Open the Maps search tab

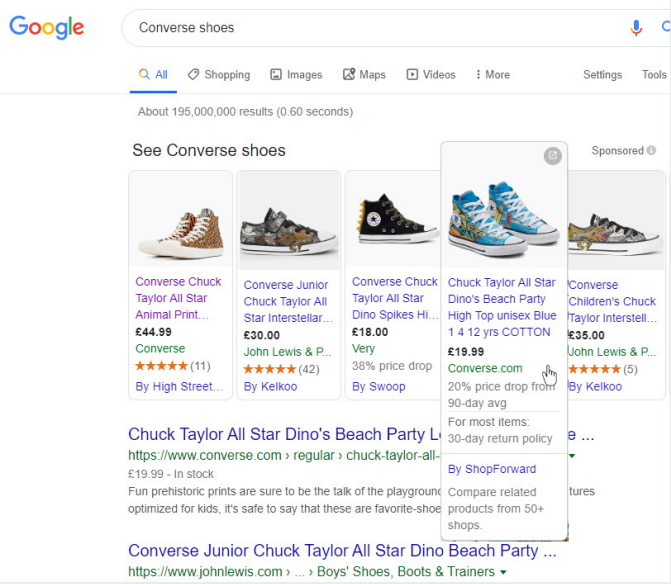click(364, 75)
